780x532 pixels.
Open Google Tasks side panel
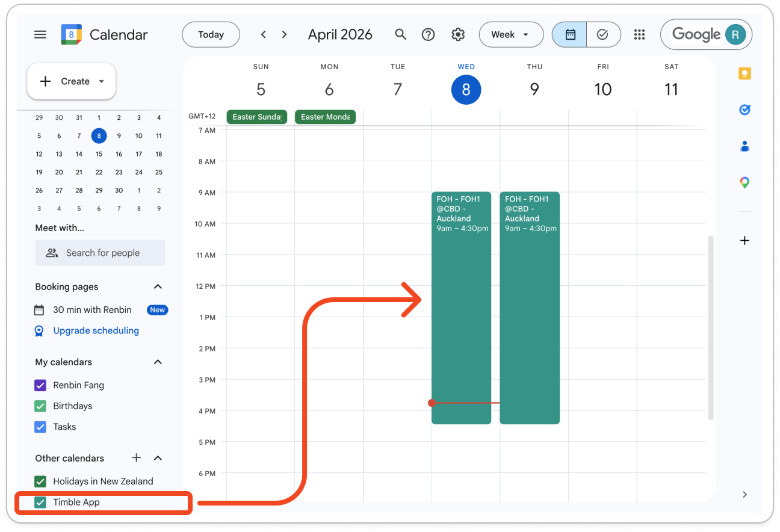click(744, 110)
